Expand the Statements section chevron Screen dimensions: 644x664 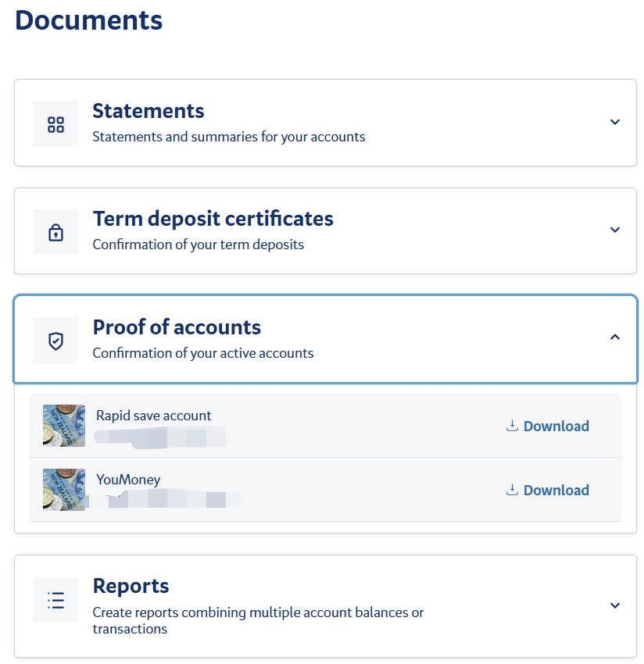pyautogui.click(x=615, y=122)
